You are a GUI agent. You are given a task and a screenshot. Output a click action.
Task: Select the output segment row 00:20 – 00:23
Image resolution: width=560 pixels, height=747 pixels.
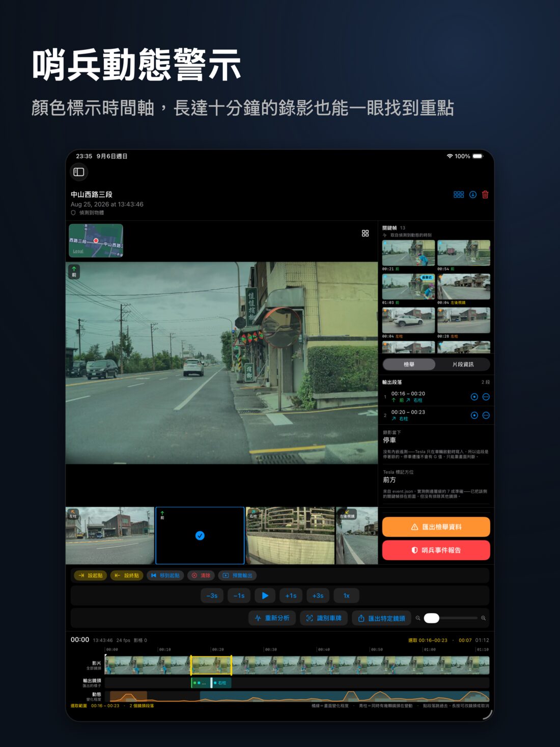pyautogui.click(x=436, y=416)
